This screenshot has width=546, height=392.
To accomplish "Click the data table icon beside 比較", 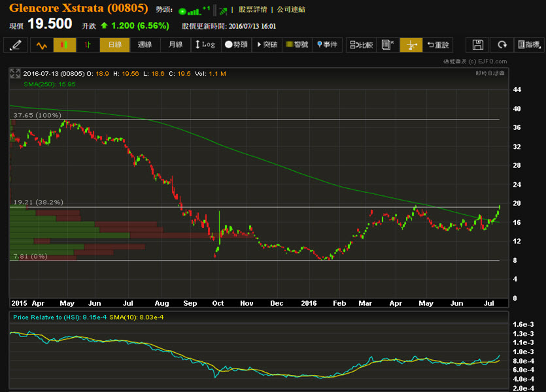I will coord(388,45).
